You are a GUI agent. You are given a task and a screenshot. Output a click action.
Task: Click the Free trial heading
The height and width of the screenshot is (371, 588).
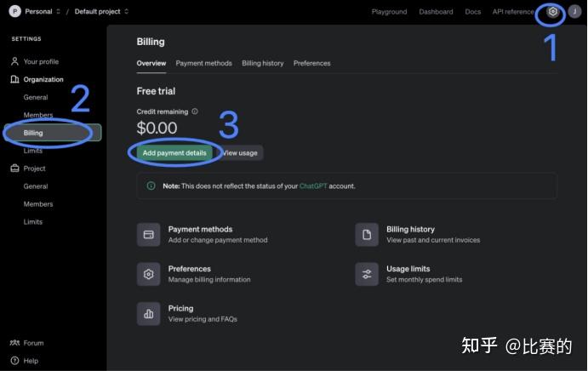click(156, 91)
